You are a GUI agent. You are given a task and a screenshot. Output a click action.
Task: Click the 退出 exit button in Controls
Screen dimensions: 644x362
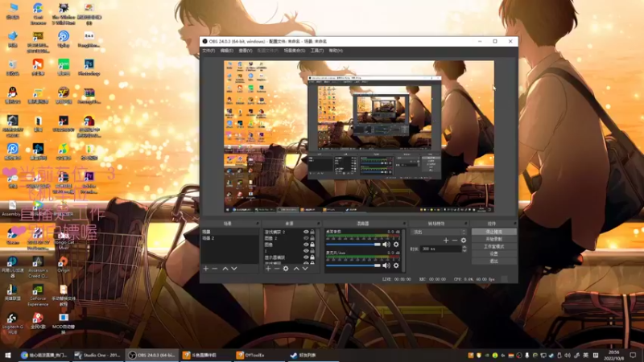pos(493,261)
